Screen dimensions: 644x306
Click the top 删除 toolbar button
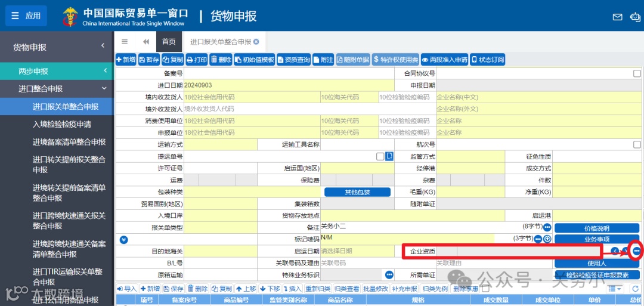(x=221, y=60)
